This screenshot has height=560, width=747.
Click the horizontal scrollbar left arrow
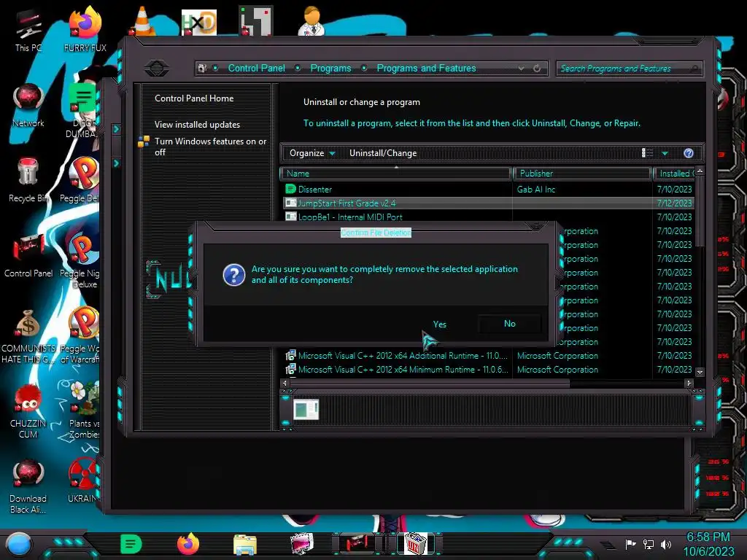coord(285,383)
